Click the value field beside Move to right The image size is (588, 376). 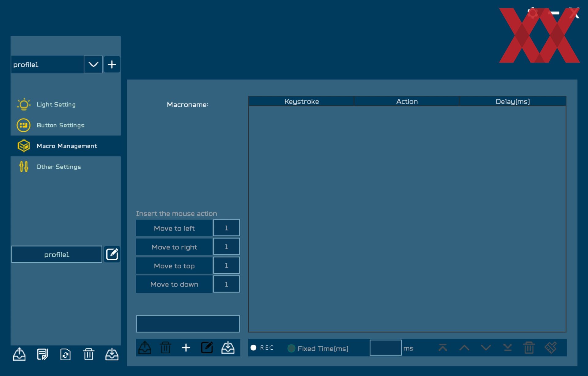point(226,247)
